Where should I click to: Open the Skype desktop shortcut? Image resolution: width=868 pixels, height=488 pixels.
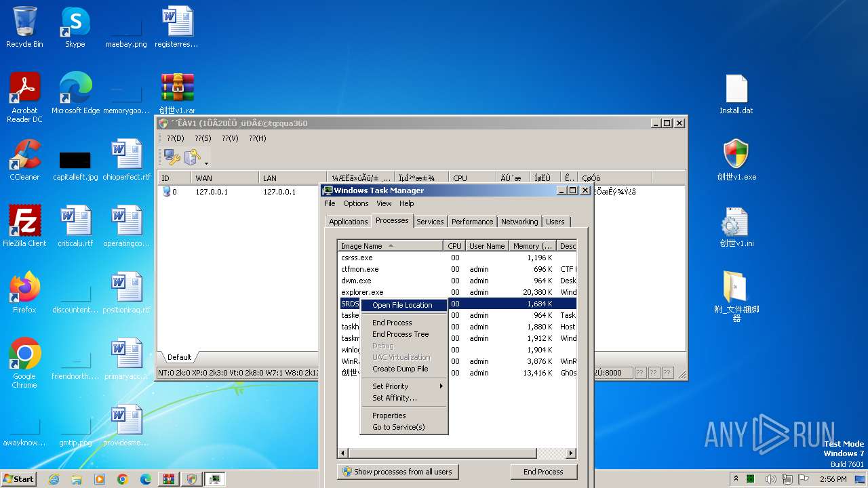tap(75, 27)
